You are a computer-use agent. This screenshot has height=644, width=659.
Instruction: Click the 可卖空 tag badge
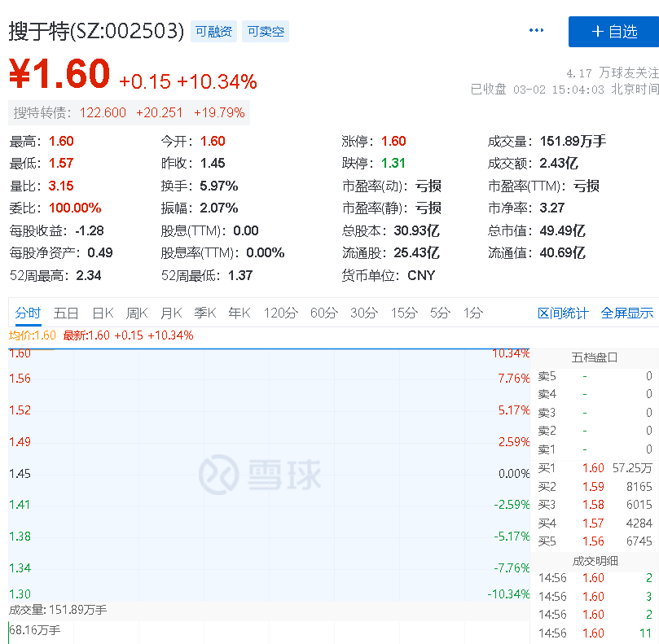click(266, 32)
